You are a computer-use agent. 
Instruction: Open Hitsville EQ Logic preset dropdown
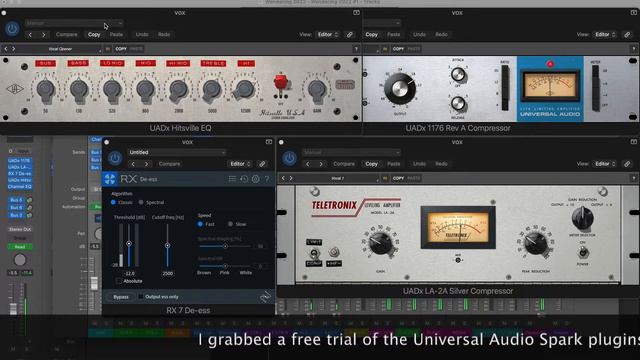tap(74, 23)
